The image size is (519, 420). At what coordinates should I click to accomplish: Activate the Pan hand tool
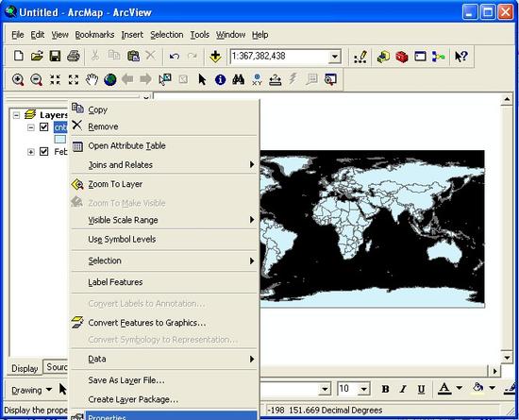pyautogui.click(x=92, y=80)
